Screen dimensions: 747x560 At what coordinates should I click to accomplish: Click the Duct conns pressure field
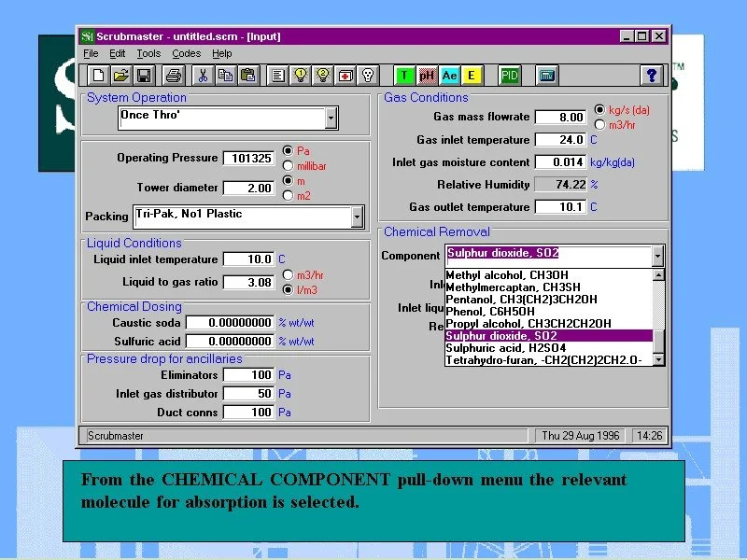point(248,412)
